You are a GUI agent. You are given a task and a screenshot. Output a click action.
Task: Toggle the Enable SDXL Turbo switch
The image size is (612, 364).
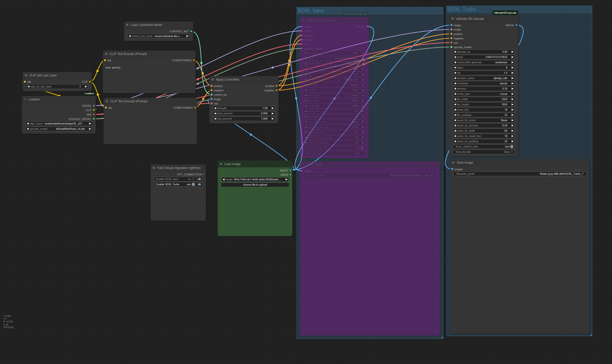point(193,184)
